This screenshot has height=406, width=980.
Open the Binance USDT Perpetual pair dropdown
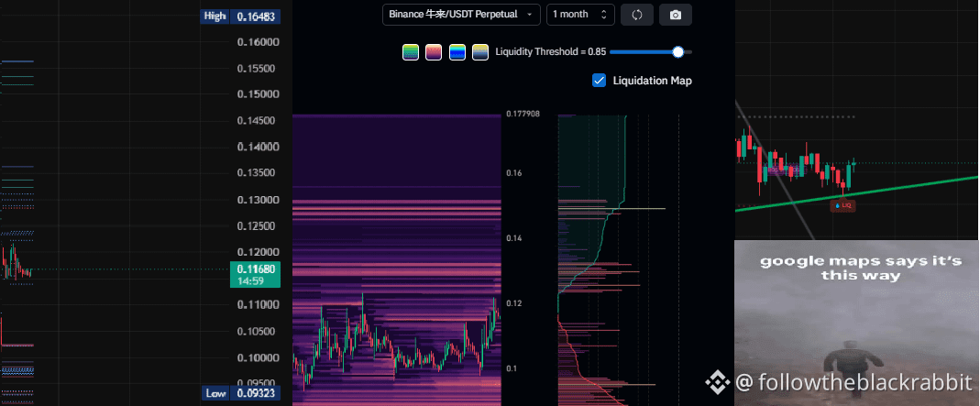(x=461, y=15)
